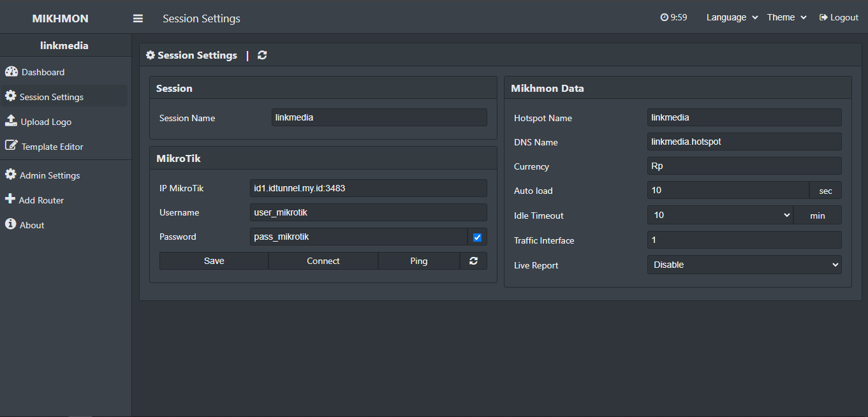
Task: Expand the Idle Timeout select box
Action: click(720, 216)
